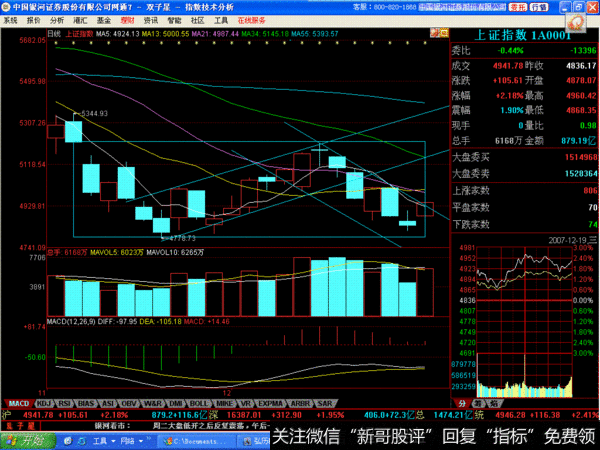Image resolution: width=600 pixels, height=450 pixels.
Task: Select the KDJ indicator tab
Action: coord(44,403)
